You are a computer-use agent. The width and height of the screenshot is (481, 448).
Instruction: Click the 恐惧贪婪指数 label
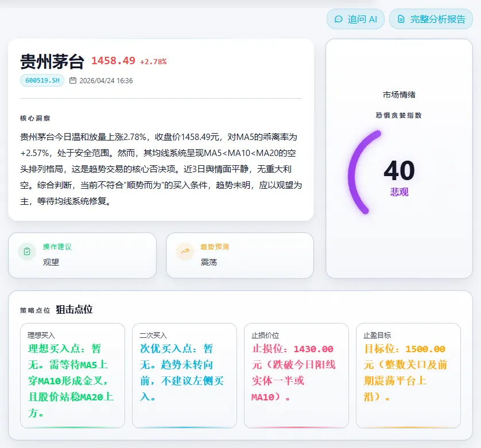coord(399,115)
